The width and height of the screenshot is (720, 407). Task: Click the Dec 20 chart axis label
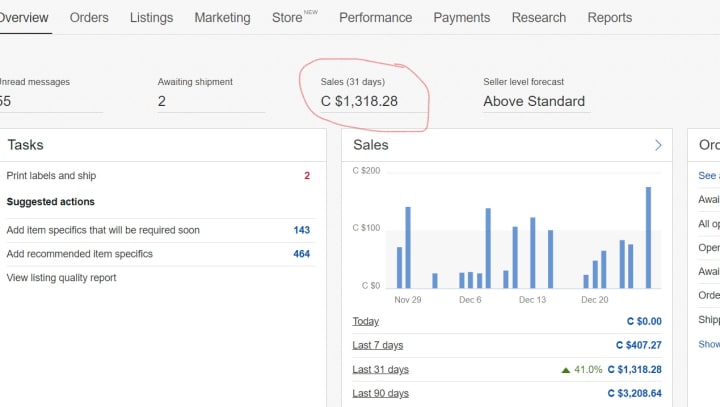coord(595,300)
